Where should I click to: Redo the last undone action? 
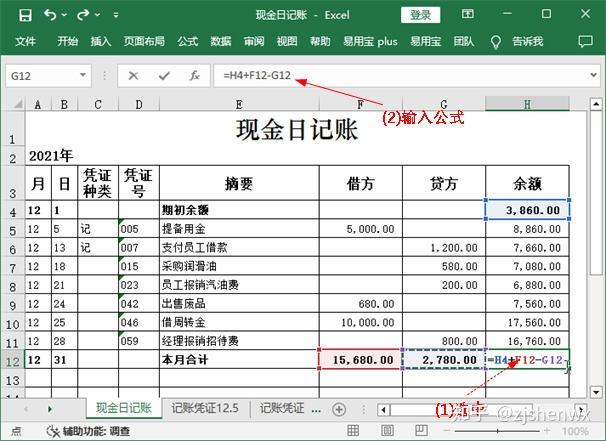point(84,15)
